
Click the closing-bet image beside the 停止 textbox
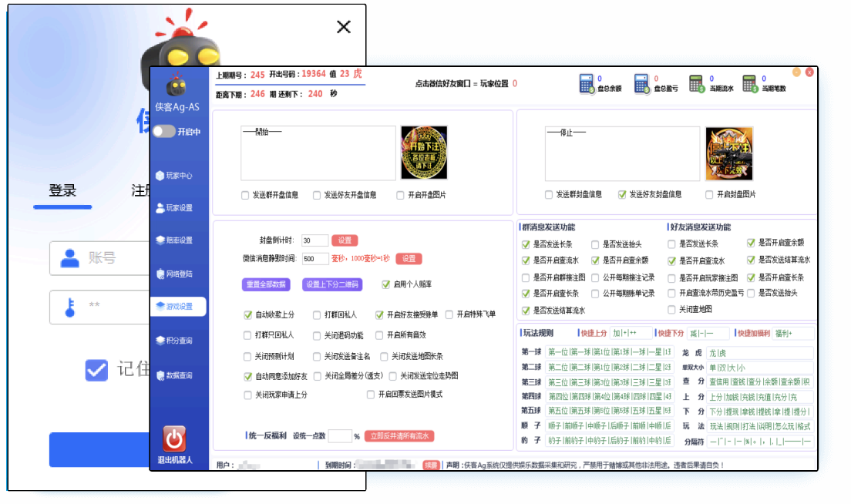pyautogui.click(x=728, y=153)
